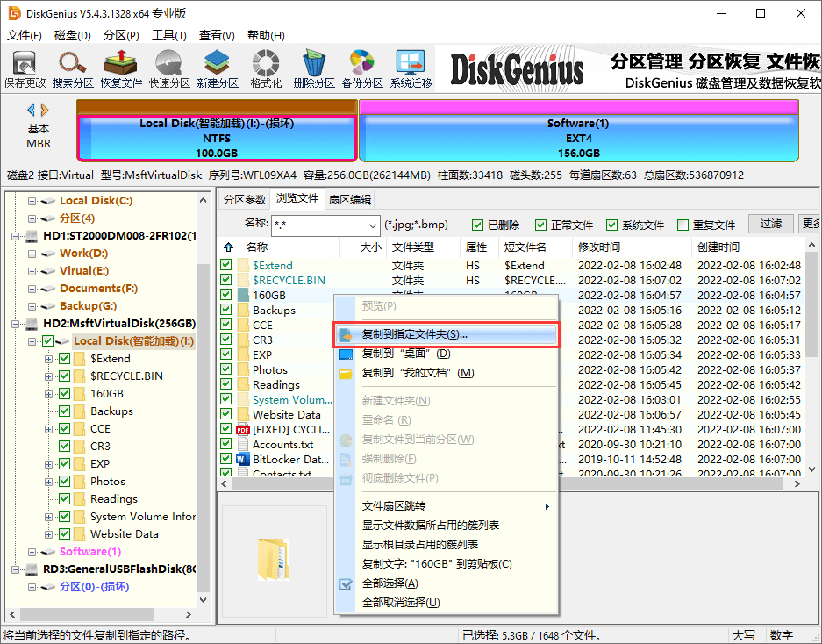Viewport: 822px width, 644px height.
Task: Click the Filter (过滤) button
Action: pos(770,224)
